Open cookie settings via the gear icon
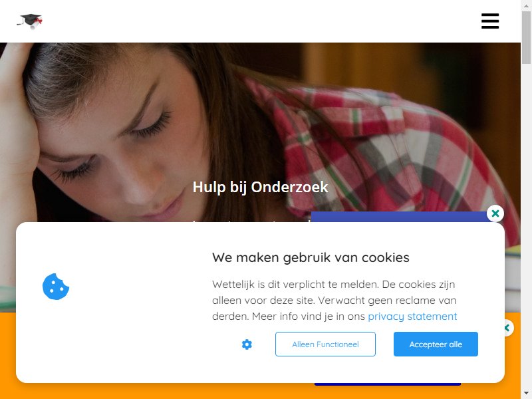Image resolution: width=532 pixels, height=399 pixels. [x=247, y=344]
